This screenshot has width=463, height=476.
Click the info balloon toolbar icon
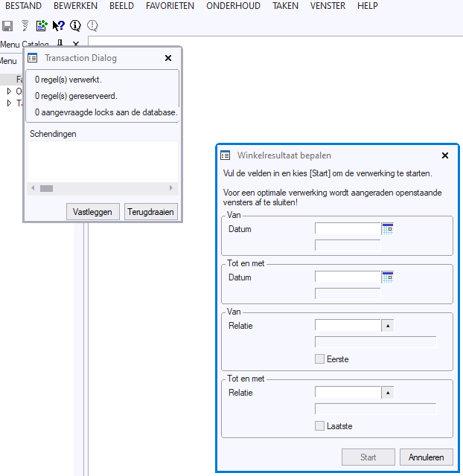point(75,26)
